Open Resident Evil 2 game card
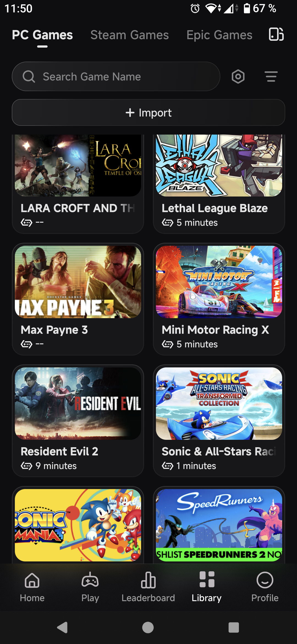Screen dimensions: 297x644 click(78, 421)
